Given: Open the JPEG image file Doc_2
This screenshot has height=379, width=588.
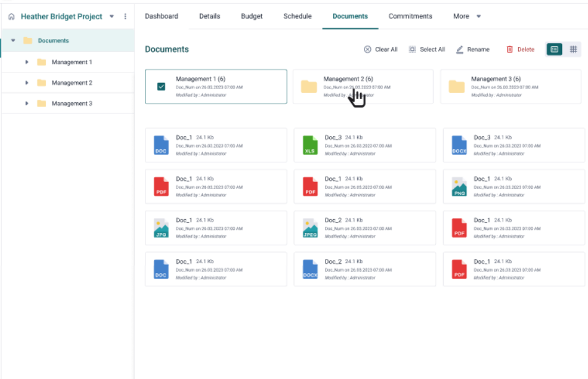Looking at the screenshot, I should click(310, 228).
